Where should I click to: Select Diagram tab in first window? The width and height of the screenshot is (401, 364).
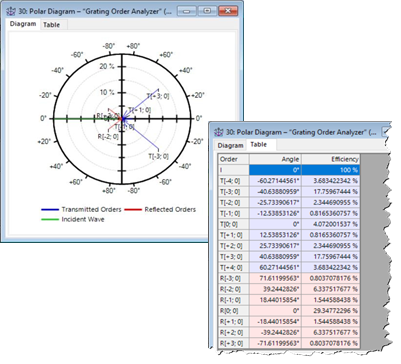coord(23,24)
